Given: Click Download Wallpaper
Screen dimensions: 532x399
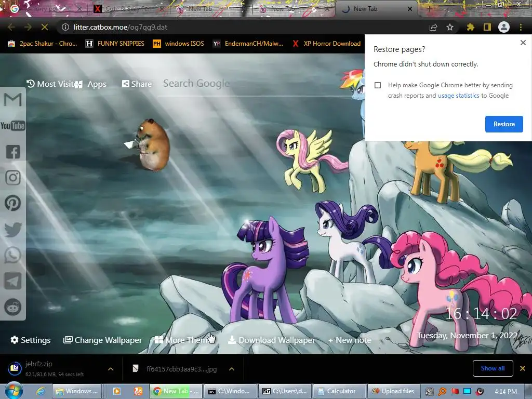Looking at the screenshot, I should [x=271, y=340].
